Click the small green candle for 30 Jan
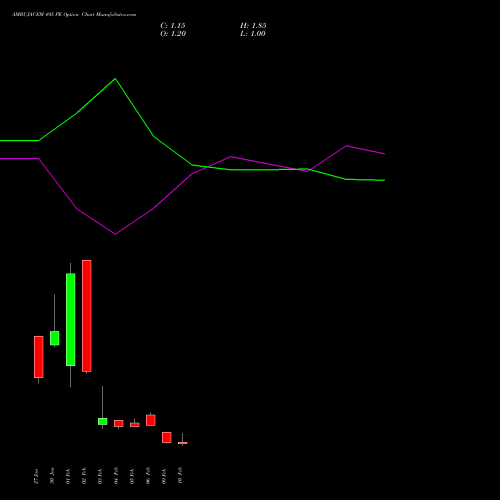Viewport: 500px width, 500px height. [55, 338]
